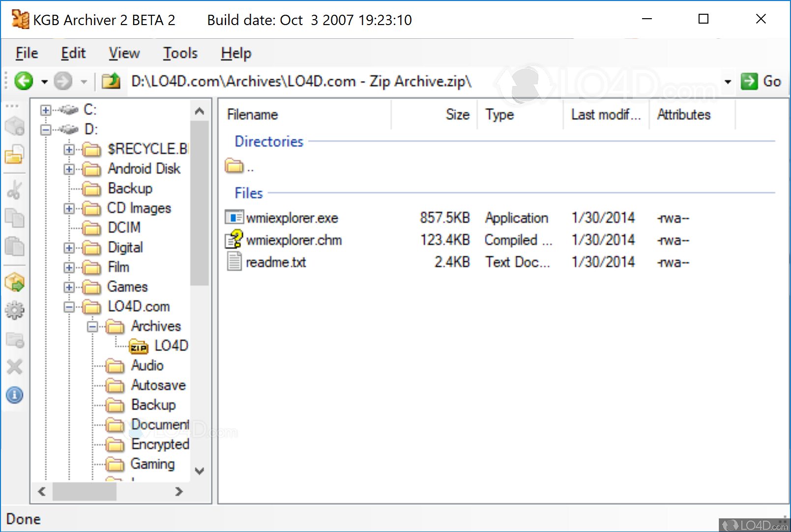
Task: Click the tree's horizontal scroll left arrow
Action: (x=42, y=491)
